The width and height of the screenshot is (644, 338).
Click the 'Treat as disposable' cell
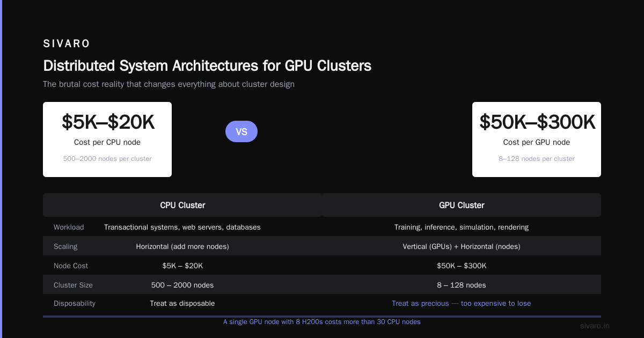click(x=182, y=303)
